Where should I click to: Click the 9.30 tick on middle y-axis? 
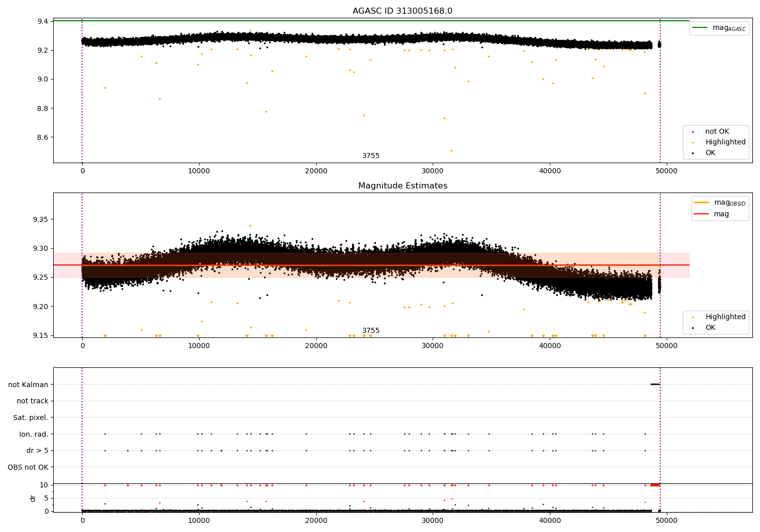41,248
